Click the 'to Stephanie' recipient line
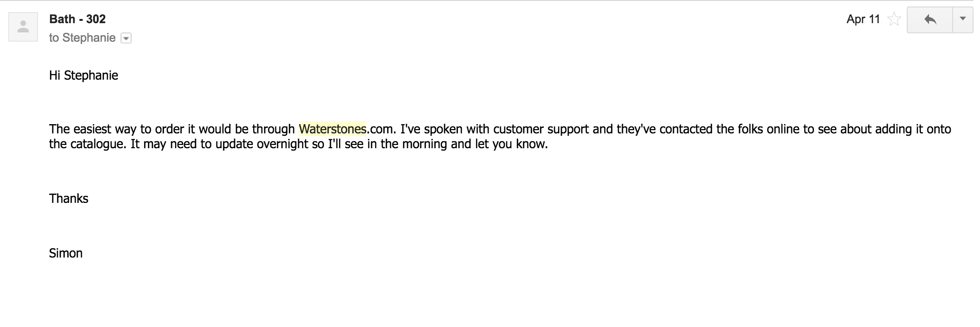 [82, 38]
